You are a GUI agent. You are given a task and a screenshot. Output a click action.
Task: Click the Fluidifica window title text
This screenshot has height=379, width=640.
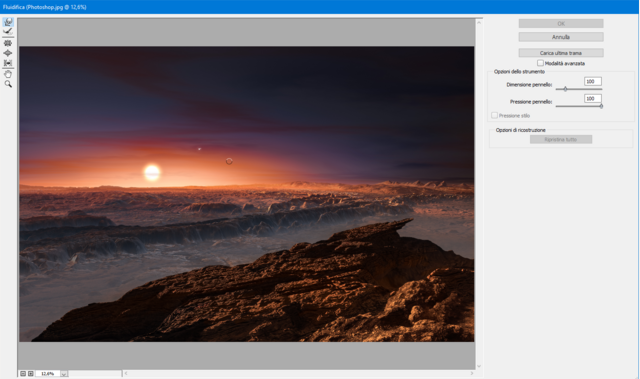tap(44, 7)
